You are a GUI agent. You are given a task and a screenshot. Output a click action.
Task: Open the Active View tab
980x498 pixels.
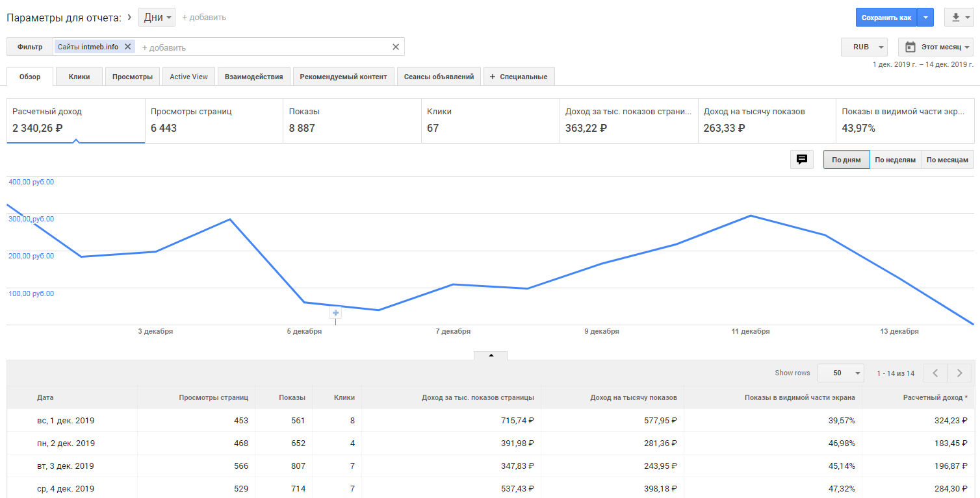[188, 77]
